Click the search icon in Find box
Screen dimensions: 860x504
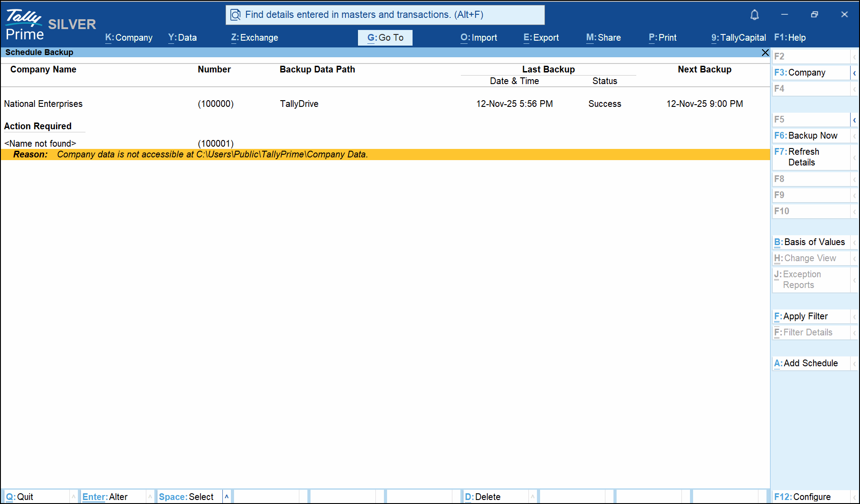[x=235, y=15]
